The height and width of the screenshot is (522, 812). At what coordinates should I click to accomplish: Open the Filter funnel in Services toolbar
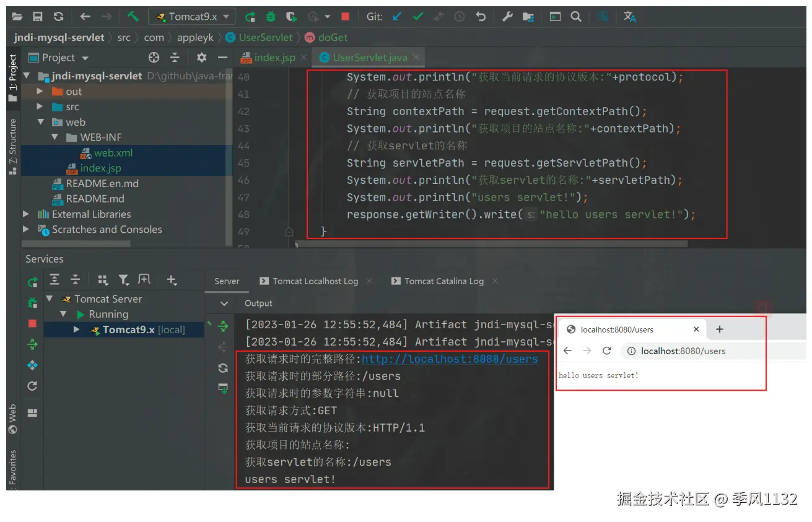(124, 280)
